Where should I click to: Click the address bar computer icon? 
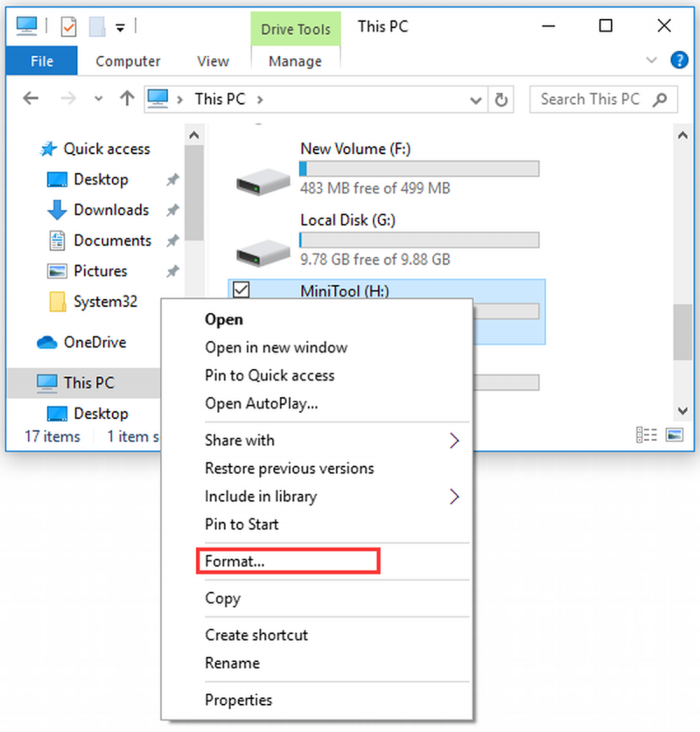coord(157,99)
